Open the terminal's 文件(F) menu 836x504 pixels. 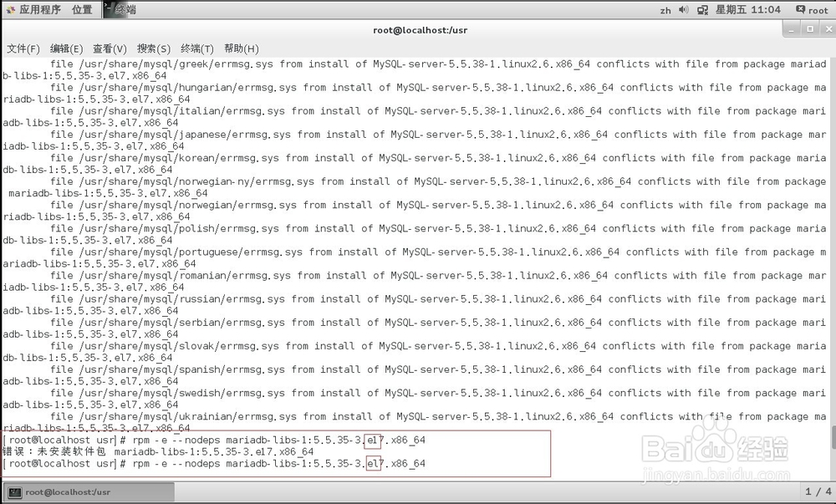click(23, 48)
